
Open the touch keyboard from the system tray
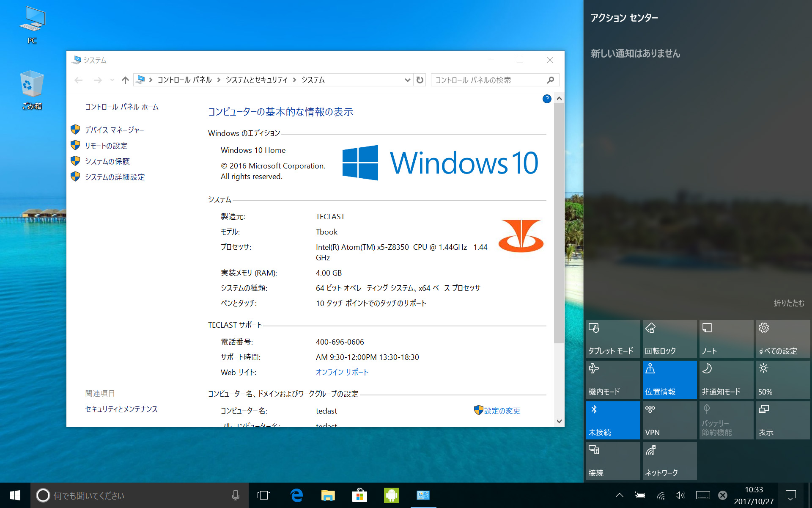pyautogui.click(x=702, y=495)
